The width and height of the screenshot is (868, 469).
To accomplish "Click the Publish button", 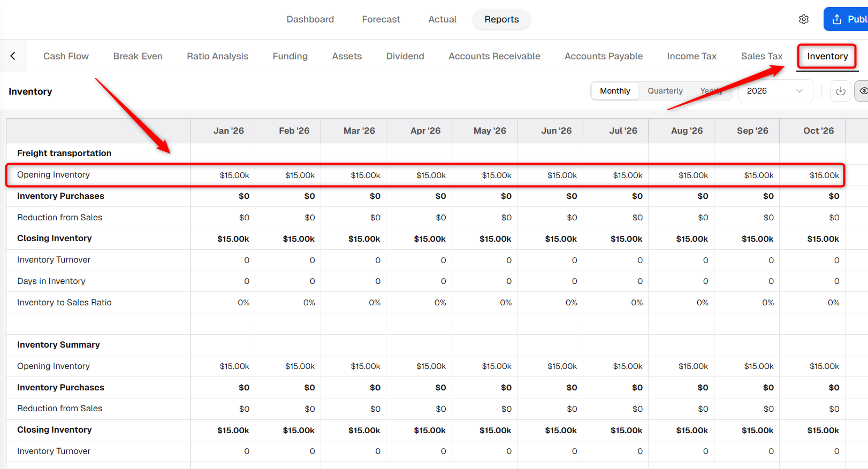I will pyautogui.click(x=846, y=19).
